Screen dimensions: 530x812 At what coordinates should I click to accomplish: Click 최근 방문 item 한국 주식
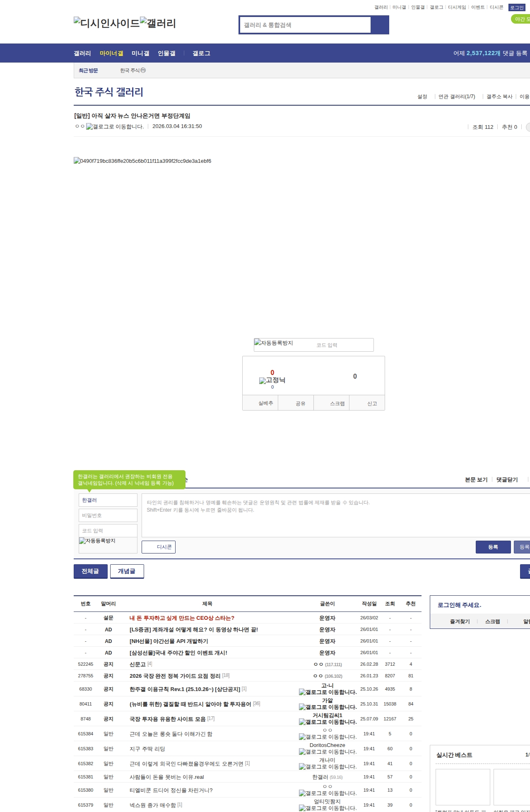tap(130, 70)
